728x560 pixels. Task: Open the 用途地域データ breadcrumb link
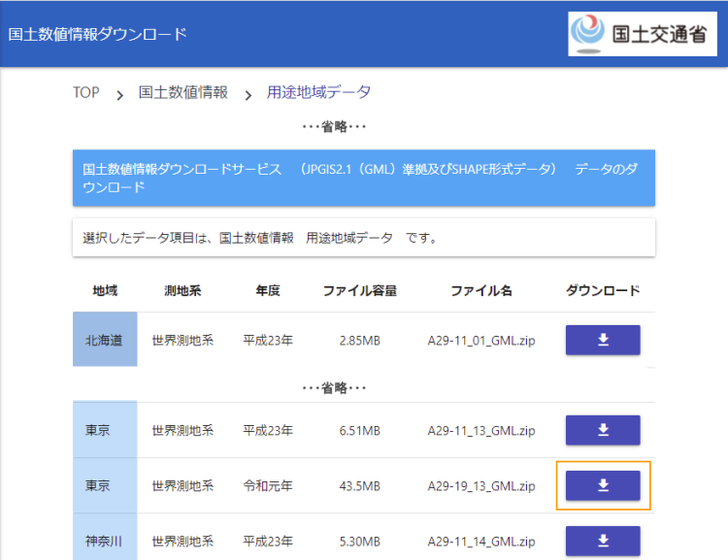tap(318, 92)
